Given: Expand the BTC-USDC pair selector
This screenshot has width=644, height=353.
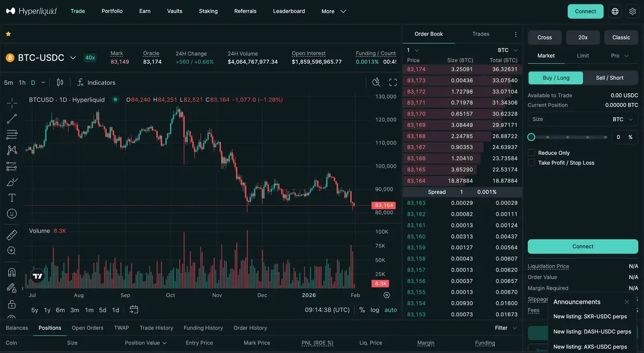Looking at the screenshot, I should tap(73, 58).
